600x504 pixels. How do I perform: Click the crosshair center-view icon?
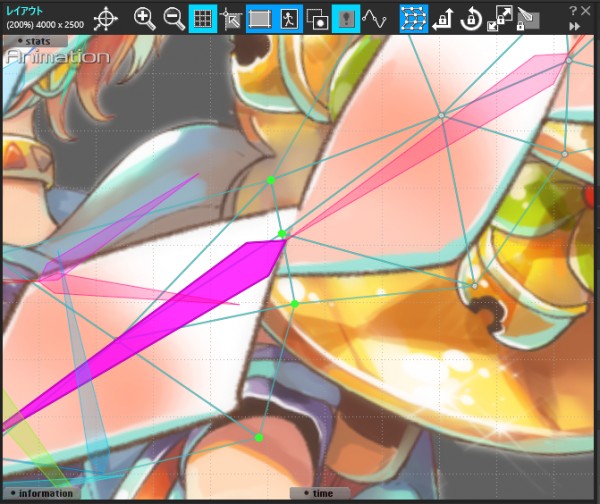click(x=106, y=18)
